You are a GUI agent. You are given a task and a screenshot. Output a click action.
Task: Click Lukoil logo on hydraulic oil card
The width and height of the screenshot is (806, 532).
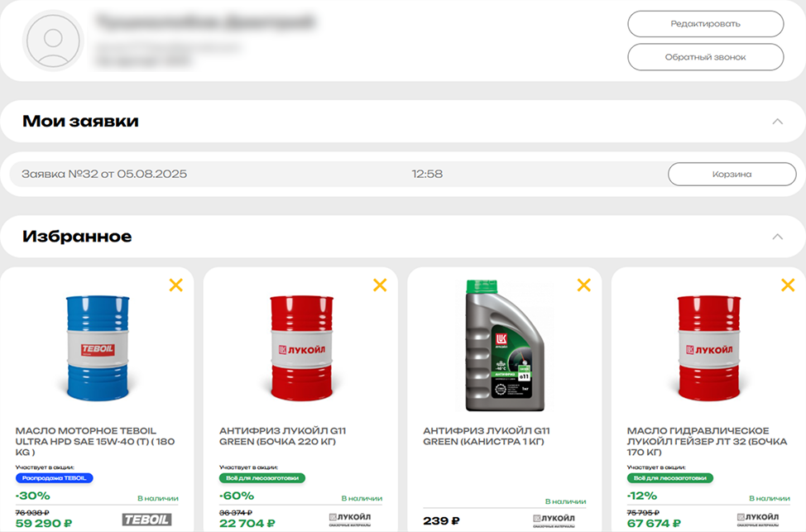pyautogui.click(x=759, y=520)
